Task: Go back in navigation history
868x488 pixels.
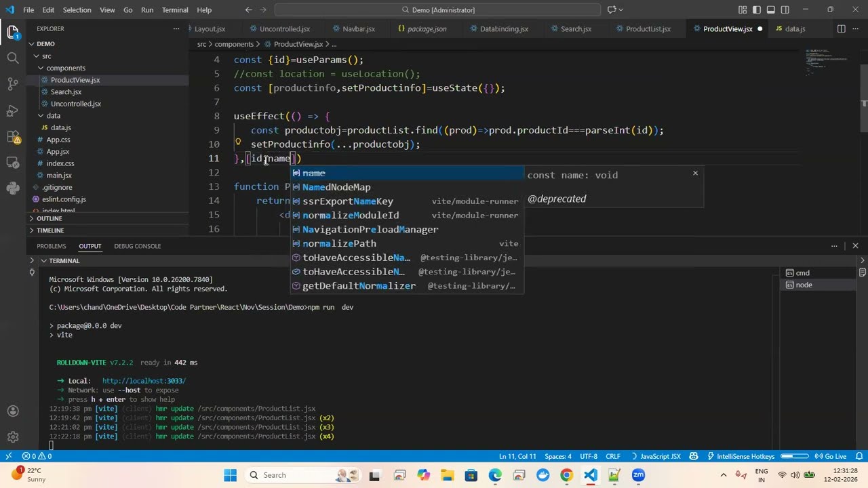Action: [248, 9]
